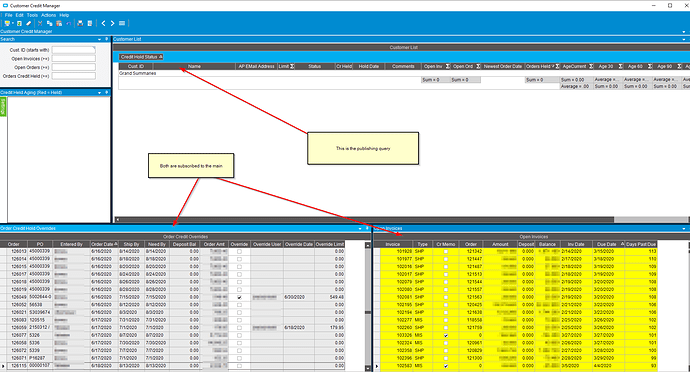Screen dimensions: 690x372
Task: Toggle Override checkbox for order 126049
Action: click(x=239, y=297)
